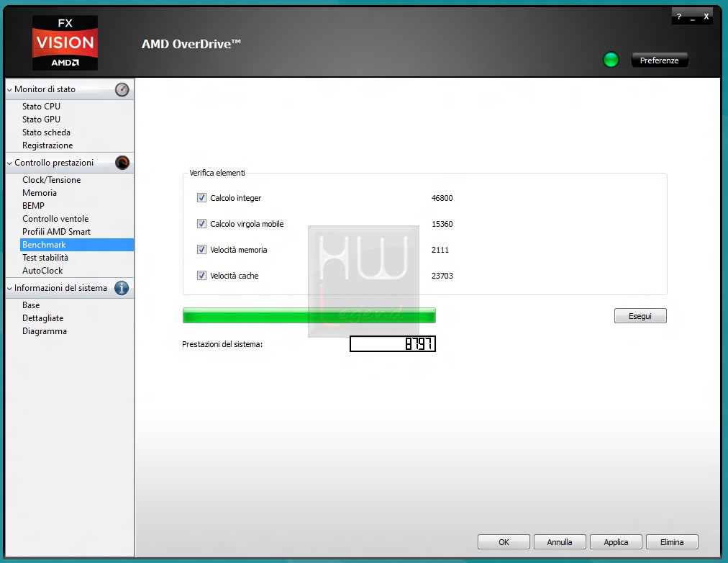Image resolution: width=728 pixels, height=563 pixels.
Task: Click the orange dial icon beside Controllo prestazioni
Action: (122, 163)
